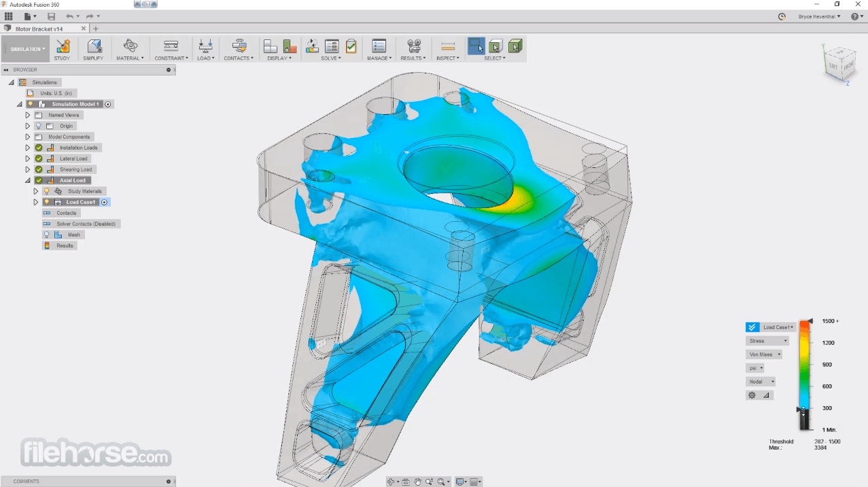Click the lower threshold slider handle

click(801, 409)
